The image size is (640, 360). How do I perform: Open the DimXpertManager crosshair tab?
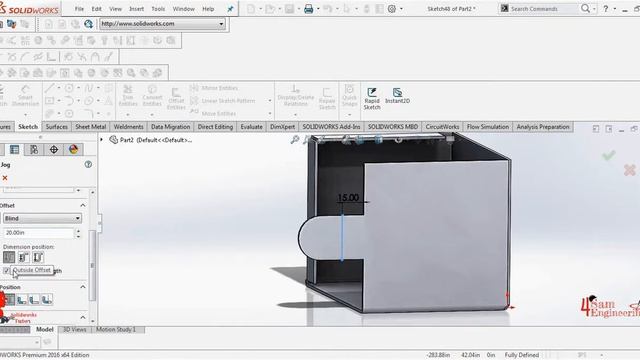click(53, 149)
